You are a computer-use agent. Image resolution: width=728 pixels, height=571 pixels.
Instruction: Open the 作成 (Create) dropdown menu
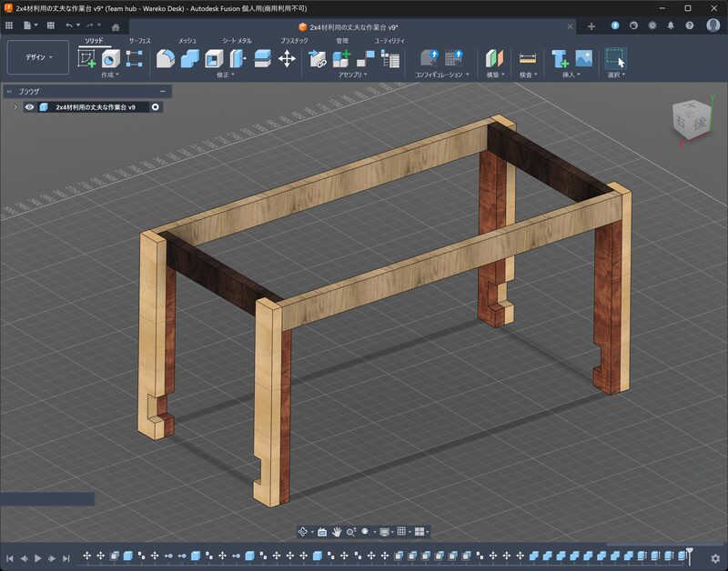[110, 75]
